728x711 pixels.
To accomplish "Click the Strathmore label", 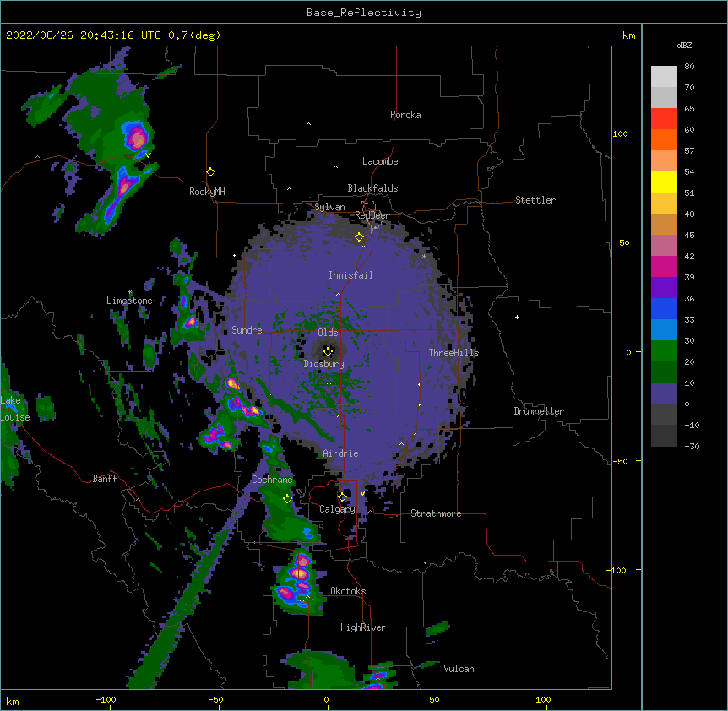I will point(436,513).
